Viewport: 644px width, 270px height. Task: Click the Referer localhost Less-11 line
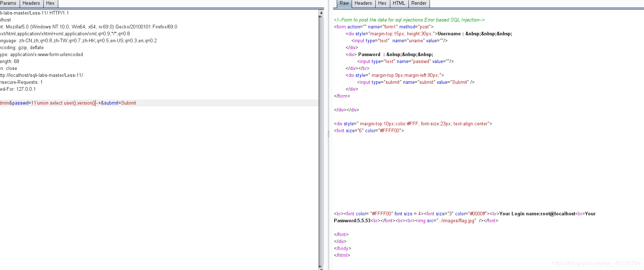42,75
